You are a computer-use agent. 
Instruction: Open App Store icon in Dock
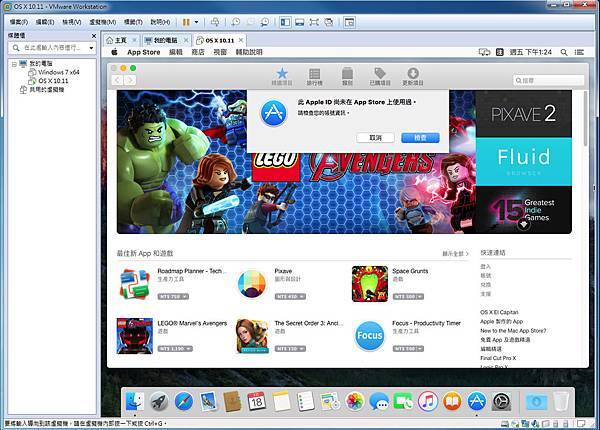(x=476, y=401)
